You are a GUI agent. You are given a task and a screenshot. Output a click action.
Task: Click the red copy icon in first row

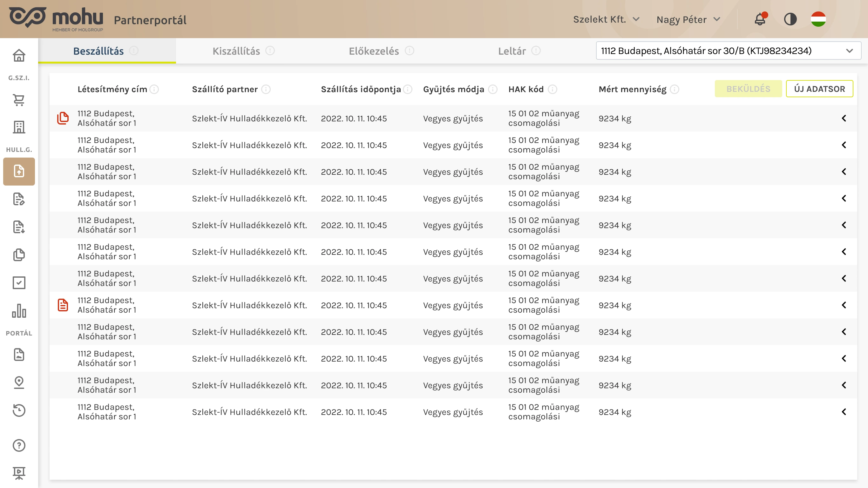pos(63,118)
